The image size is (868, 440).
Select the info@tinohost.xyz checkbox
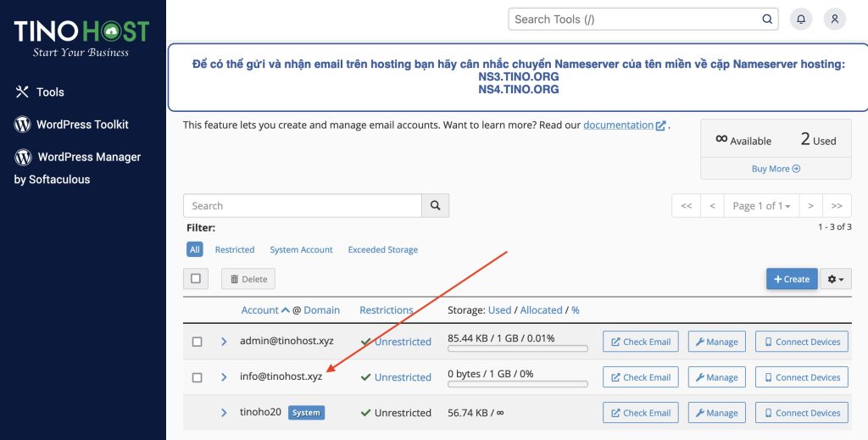pos(197,377)
